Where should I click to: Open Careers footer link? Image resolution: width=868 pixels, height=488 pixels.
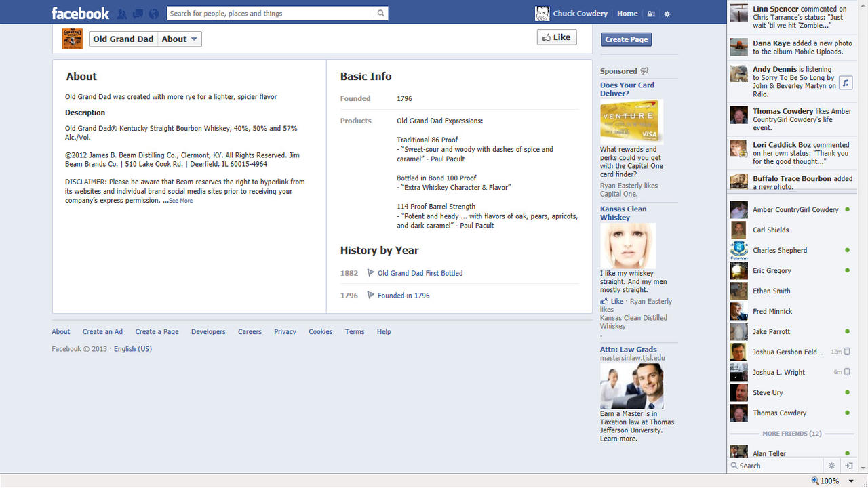[250, 332]
